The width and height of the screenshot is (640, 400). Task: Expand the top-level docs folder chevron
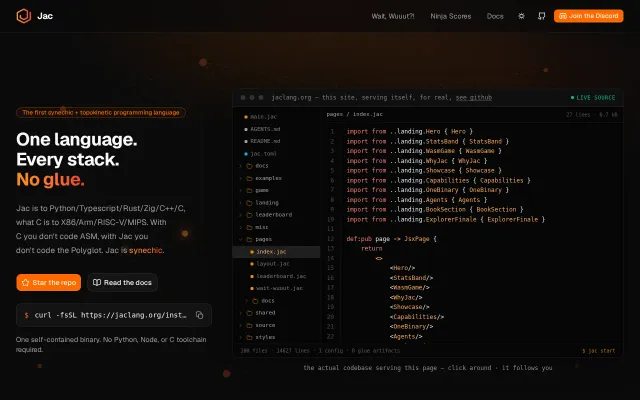coord(240,166)
